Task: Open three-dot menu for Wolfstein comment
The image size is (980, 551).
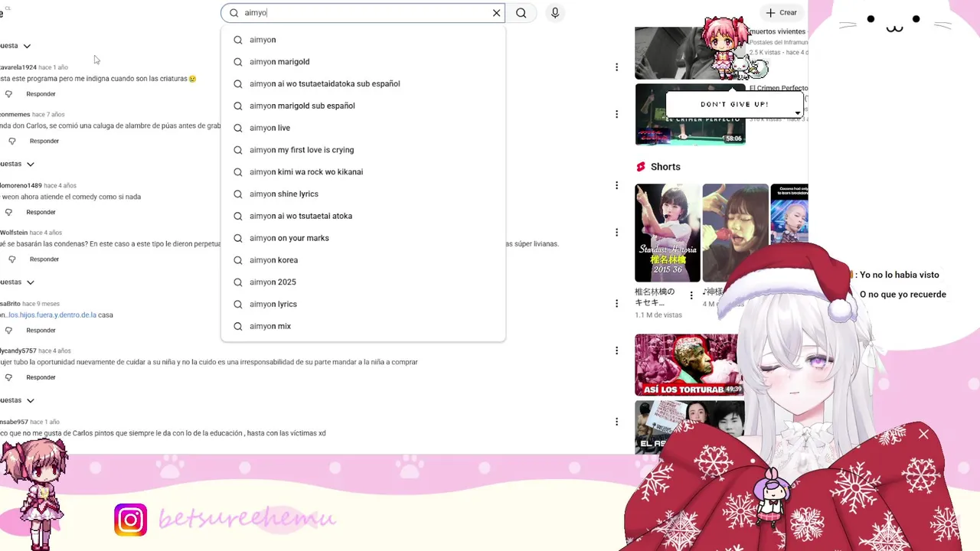Action: click(616, 233)
